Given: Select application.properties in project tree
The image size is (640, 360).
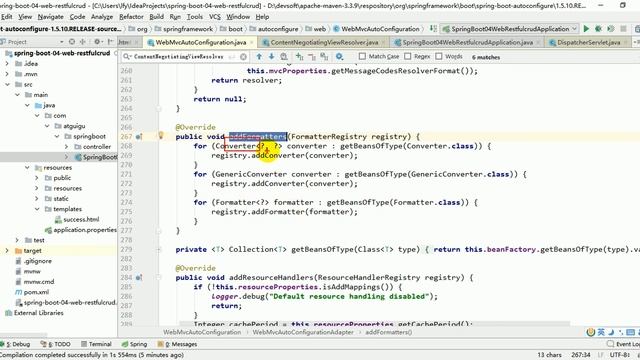Looking at the screenshot, I should (x=85, y=230).
